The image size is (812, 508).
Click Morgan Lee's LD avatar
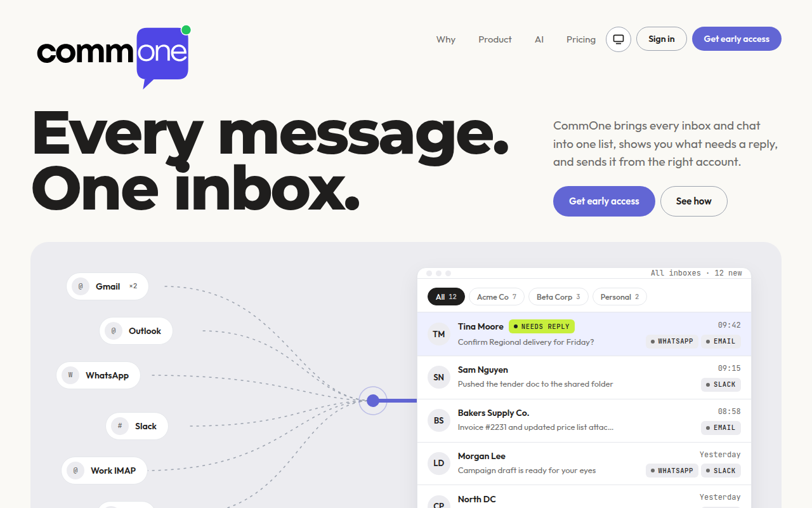(439, 464)
